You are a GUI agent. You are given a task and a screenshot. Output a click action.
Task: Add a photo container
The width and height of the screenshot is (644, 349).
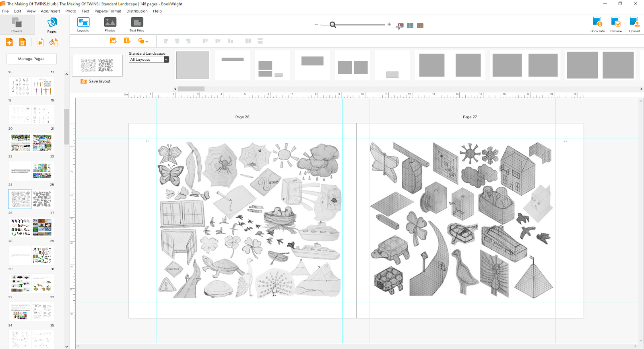[x=114, y=41]
